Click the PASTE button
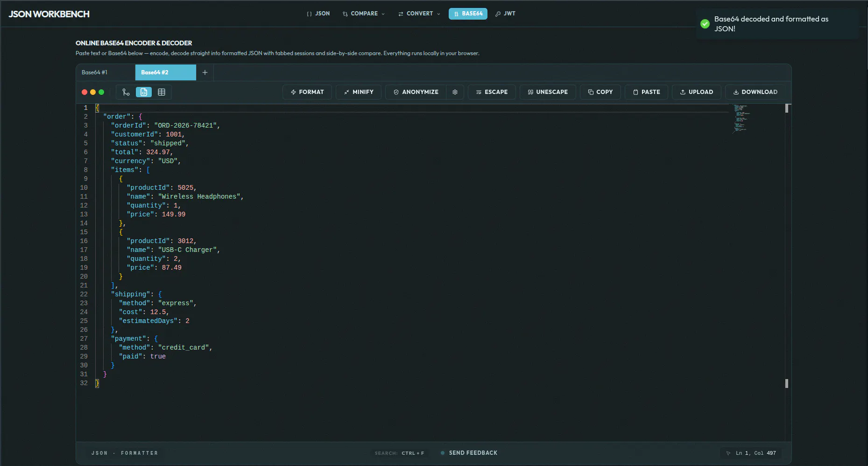The image size is (868, 466). pyautogui.click(x=647, y=92)
